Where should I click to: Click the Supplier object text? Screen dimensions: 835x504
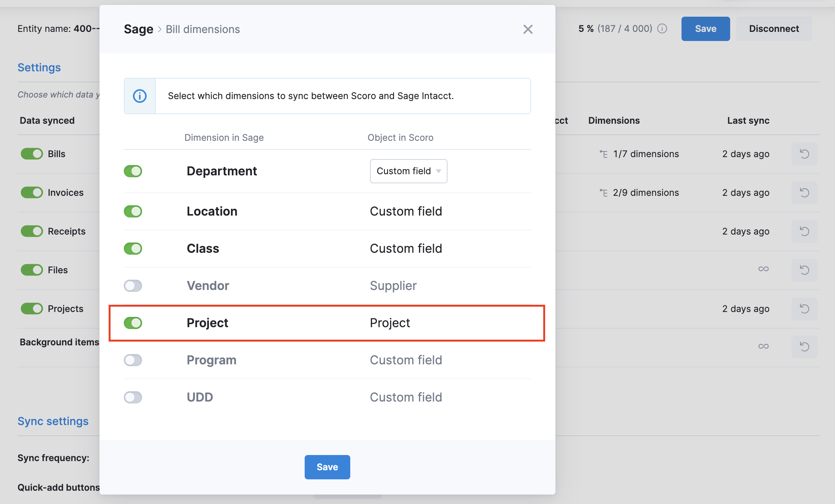click(393, 286)
